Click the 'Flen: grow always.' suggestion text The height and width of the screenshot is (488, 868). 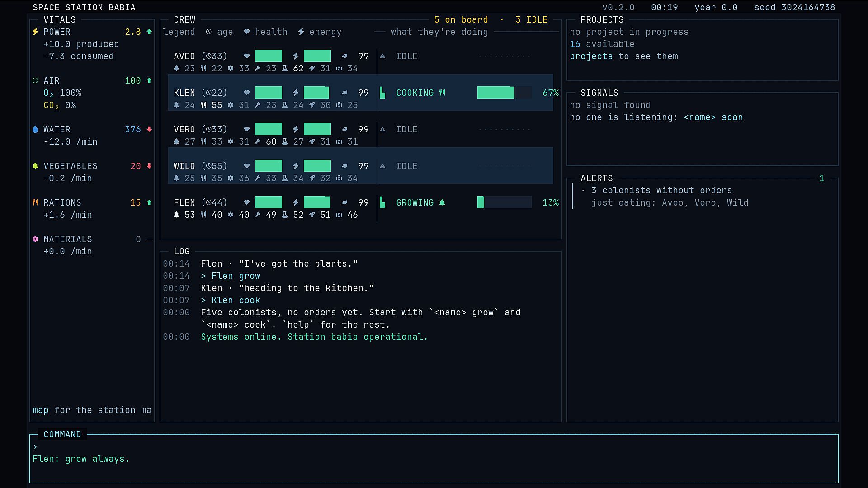coord(81,459)
